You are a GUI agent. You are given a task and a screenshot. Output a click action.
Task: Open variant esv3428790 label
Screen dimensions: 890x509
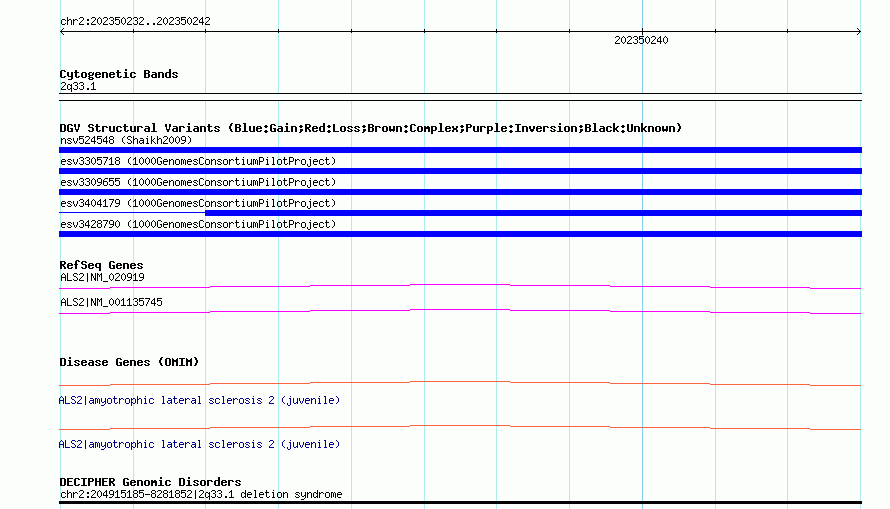click(198, 224)
